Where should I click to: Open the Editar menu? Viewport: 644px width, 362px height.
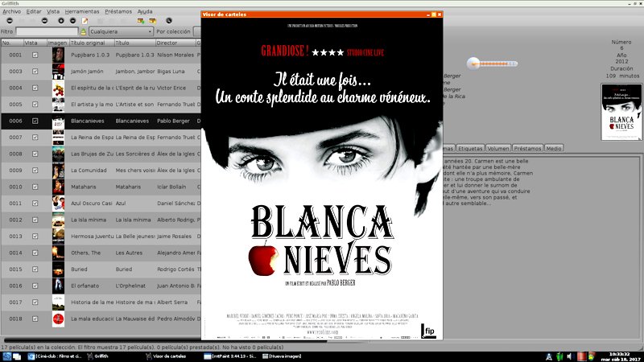(34, 11)
